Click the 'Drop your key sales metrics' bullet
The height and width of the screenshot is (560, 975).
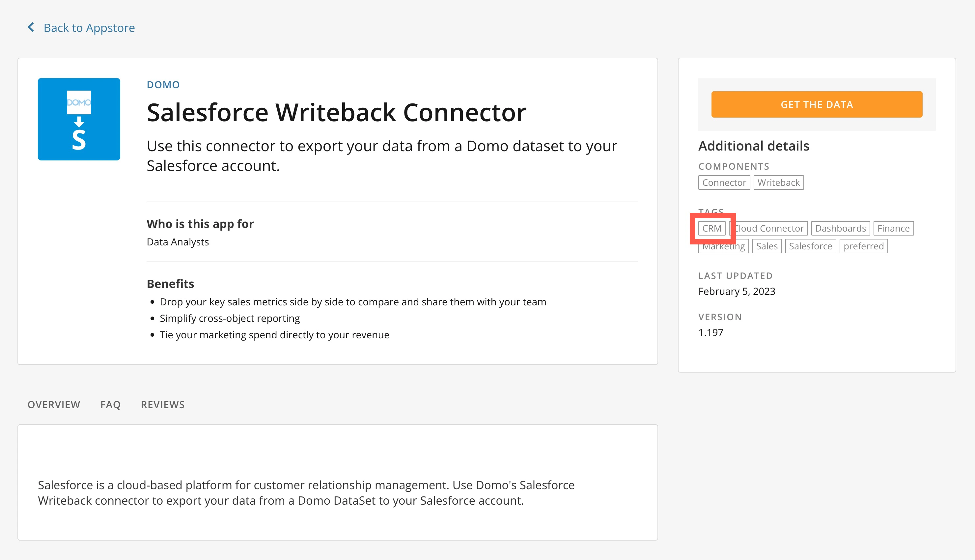(353, 302)
